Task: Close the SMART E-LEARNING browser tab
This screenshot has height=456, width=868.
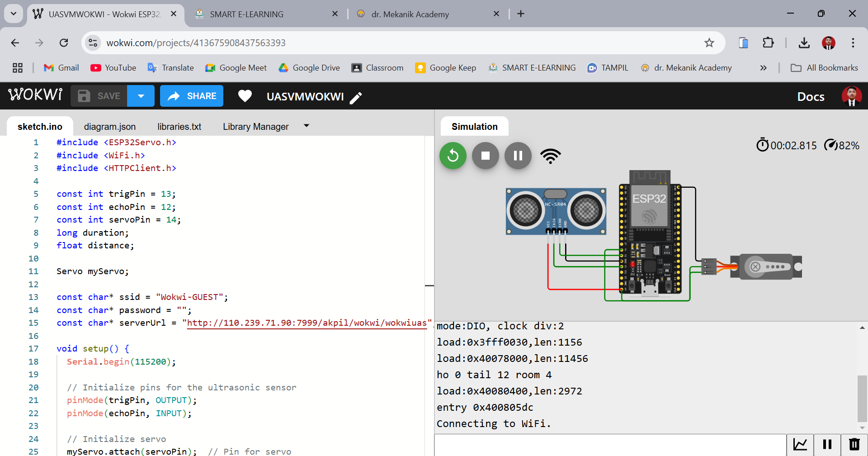Action: tap(335, 14)
